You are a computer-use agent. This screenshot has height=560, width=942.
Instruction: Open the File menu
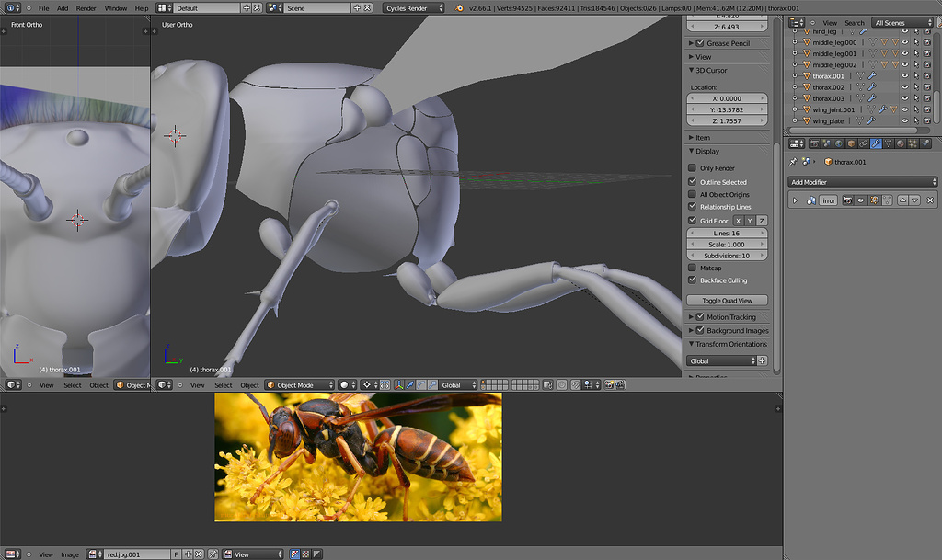click(x=44, y=8)
